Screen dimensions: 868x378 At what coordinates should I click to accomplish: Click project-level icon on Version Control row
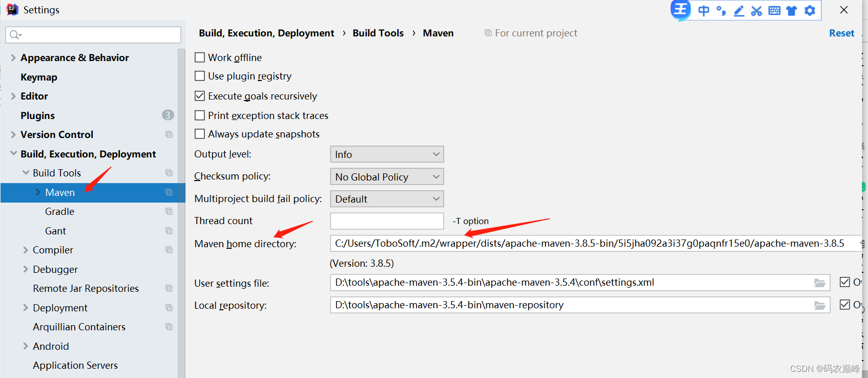(x=169, y=134)
